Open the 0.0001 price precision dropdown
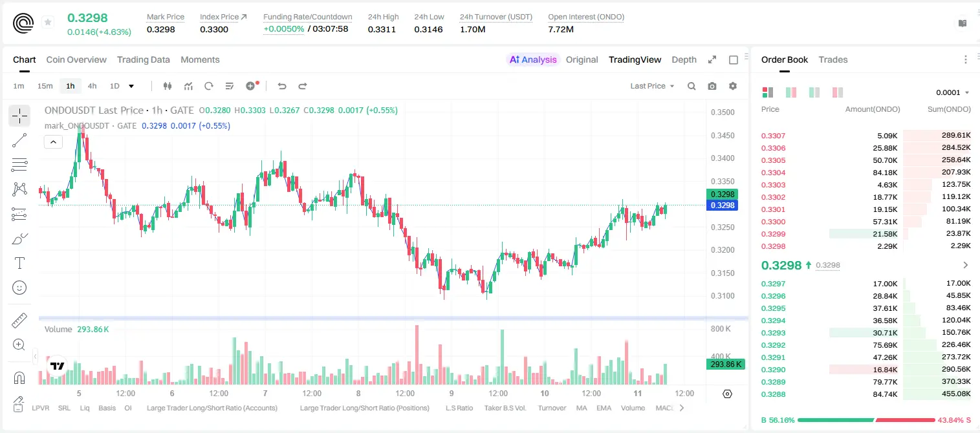The height and width of the screenshot is (433, 980). pos(953,92)
